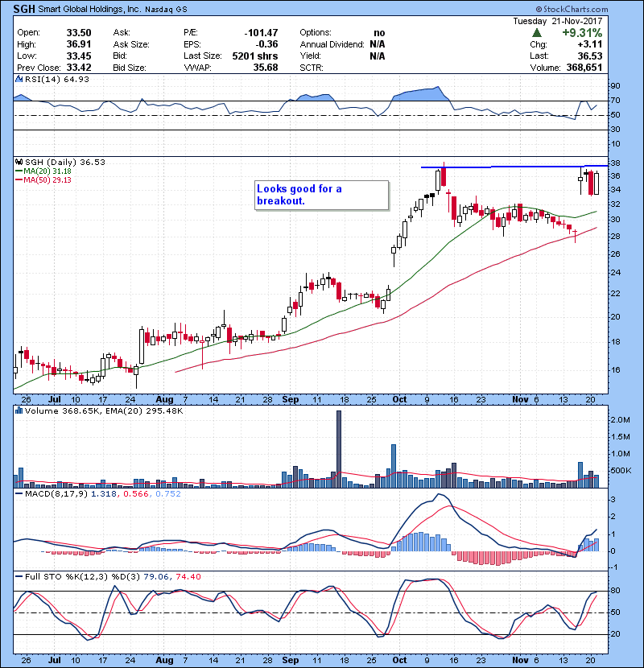Click the Chg value +3.11
644x668 pixels.
(590, 44)
